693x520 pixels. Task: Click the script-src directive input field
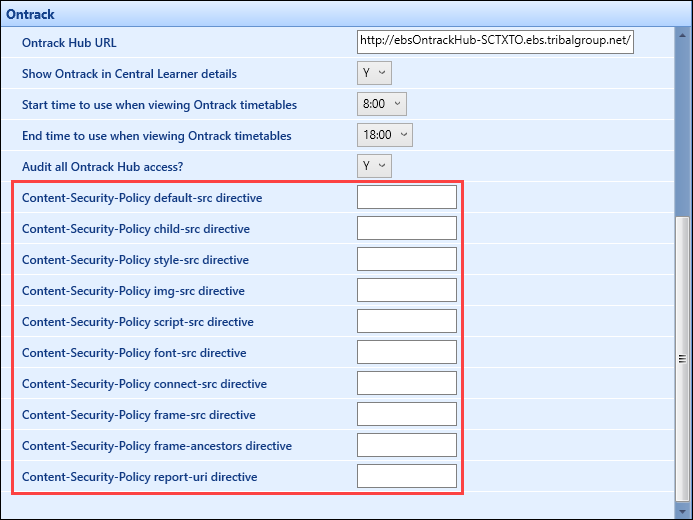407,321
